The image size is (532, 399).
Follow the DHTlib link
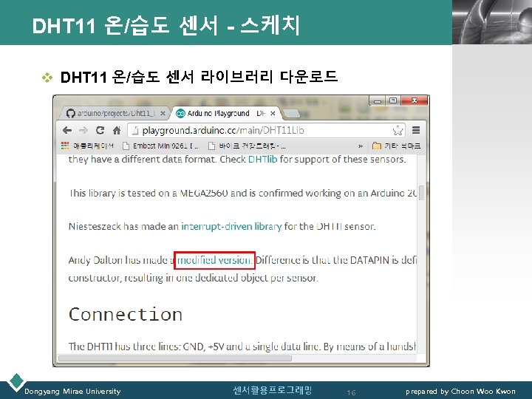tap(262, 159)
